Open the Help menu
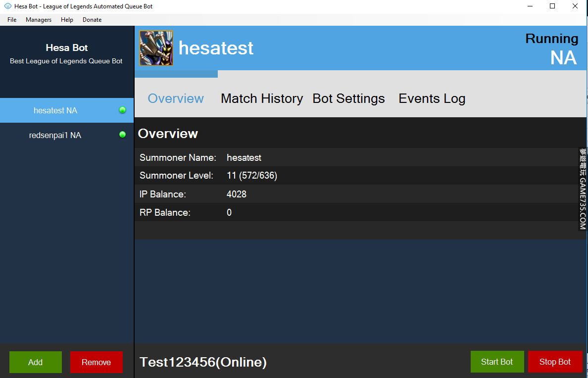The width and height of the screenshot is (588, 378). (x=67, y=20)
